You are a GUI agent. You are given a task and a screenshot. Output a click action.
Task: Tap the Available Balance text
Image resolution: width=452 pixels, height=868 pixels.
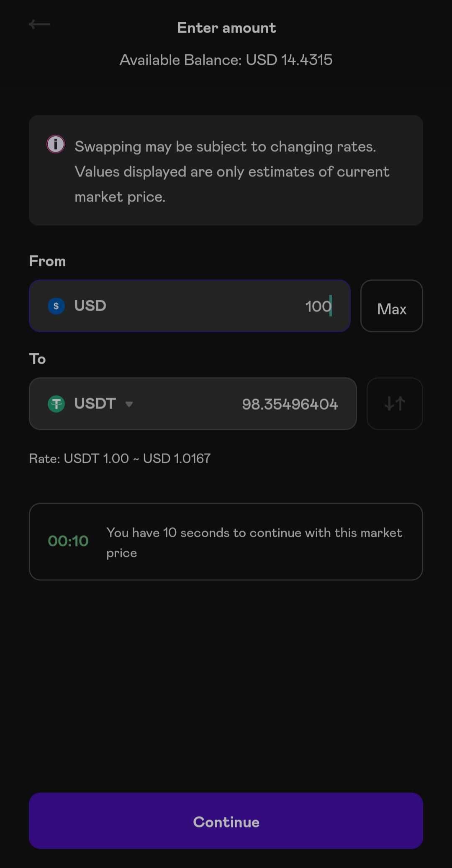coord(226,60)
